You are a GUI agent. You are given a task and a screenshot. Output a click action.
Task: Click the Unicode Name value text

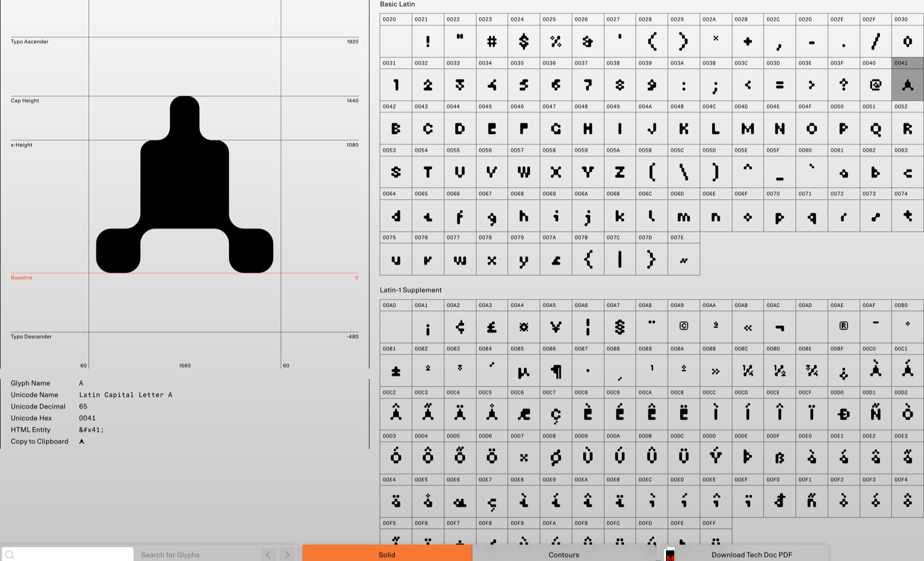pos(125,394)
